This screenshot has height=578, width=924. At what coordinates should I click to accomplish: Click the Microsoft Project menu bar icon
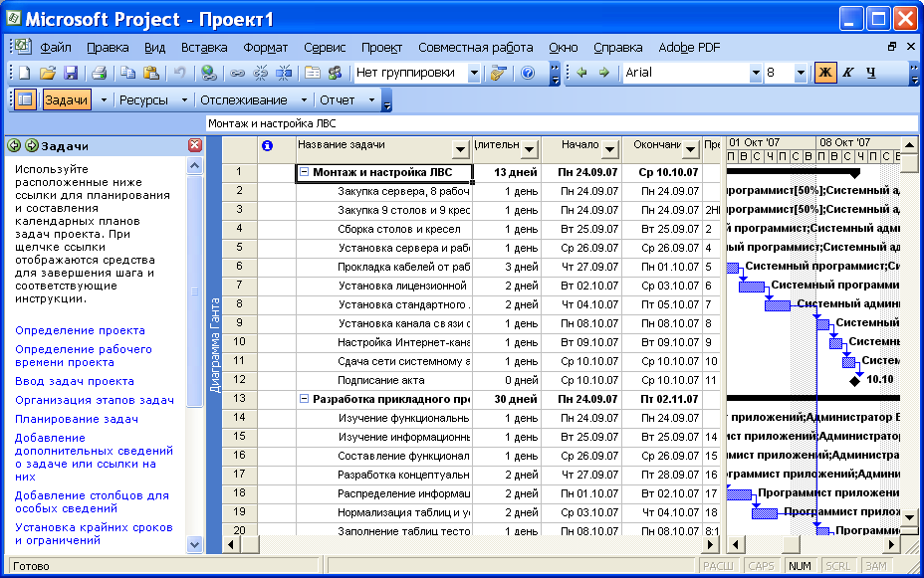tap(22, 47)
